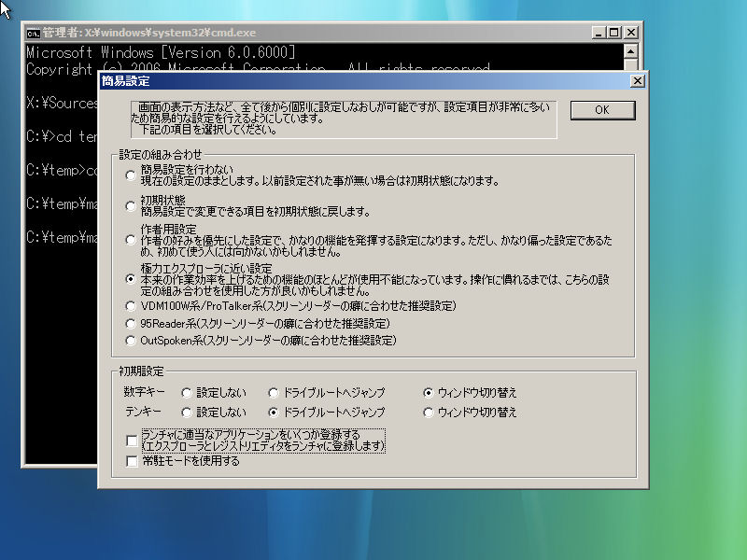Set 数字キー to 設定しない
Image resolution: width=747 pixels, height=560 pixels.
point(187,393)
